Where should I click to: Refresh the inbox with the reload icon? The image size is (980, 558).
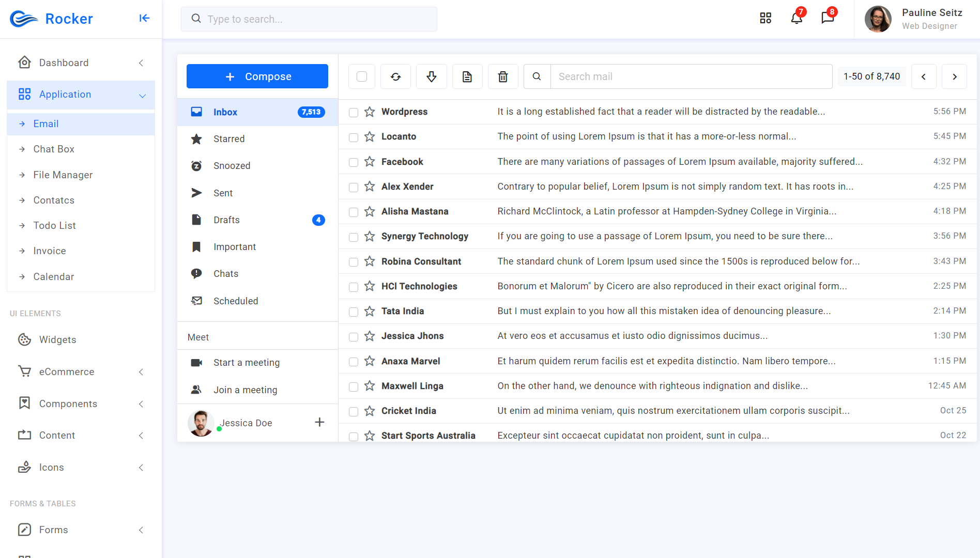coord(395,76)
